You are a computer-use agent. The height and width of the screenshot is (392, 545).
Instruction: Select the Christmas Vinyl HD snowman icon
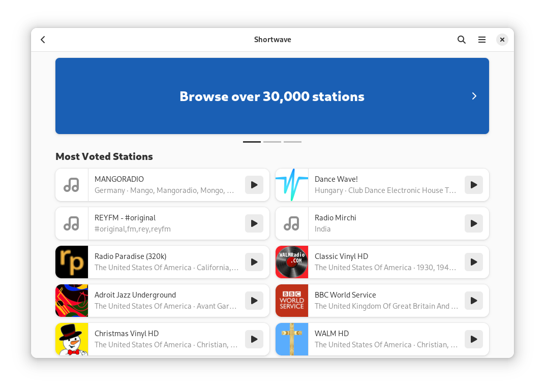(x=72, y=339)
